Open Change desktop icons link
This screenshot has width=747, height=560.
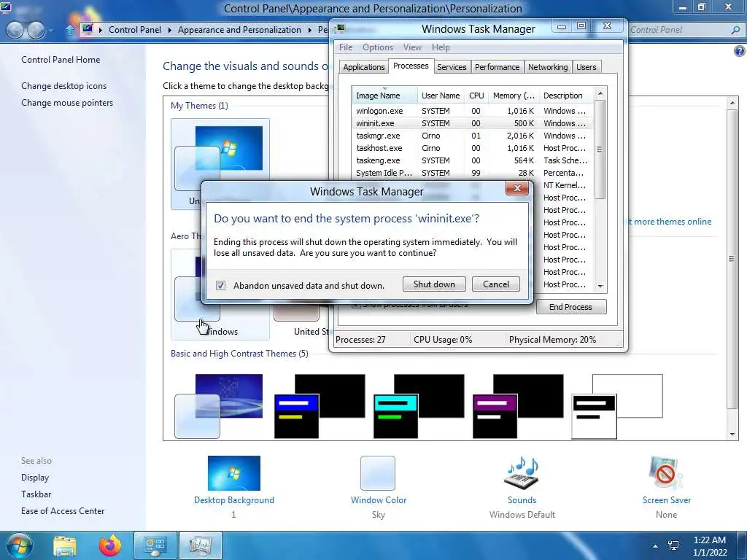point(64,86)
